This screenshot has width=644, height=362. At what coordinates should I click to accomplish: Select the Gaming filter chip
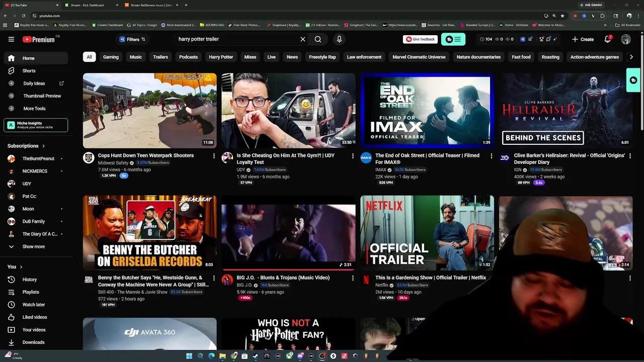111,57
